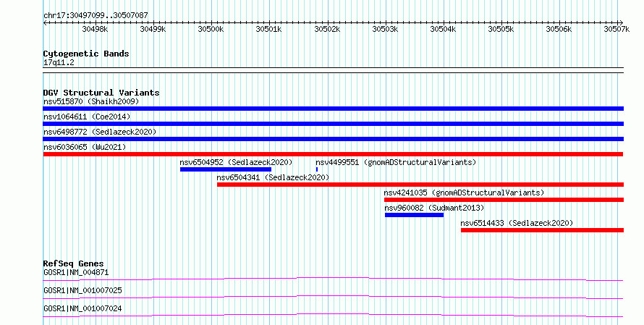
Task: Select the nsv960082 (Sudmant2013) blue bar
Action: point(414,215)
